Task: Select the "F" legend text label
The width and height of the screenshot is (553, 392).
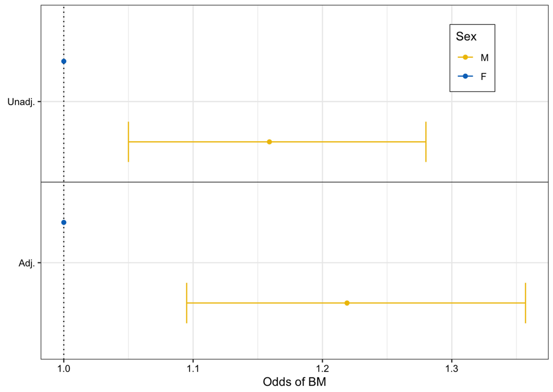Action: (x=483, y=77)
